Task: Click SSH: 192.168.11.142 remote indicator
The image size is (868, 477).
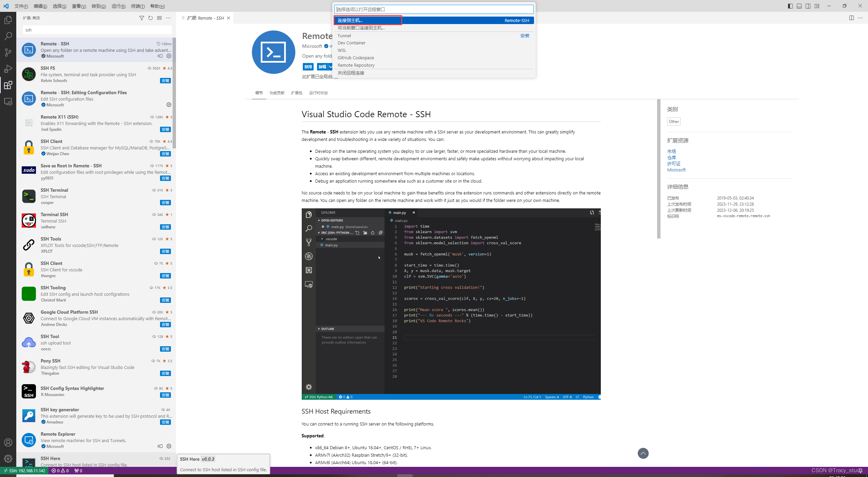Action: click(x=24, y=471)
